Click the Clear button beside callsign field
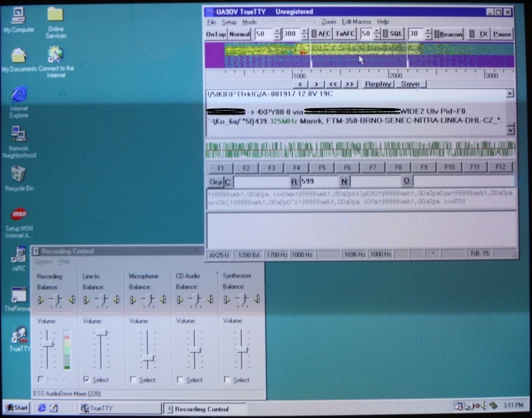The width and height of the screenshot is (532, 418). pyautogui.click(x=215, y=182)
